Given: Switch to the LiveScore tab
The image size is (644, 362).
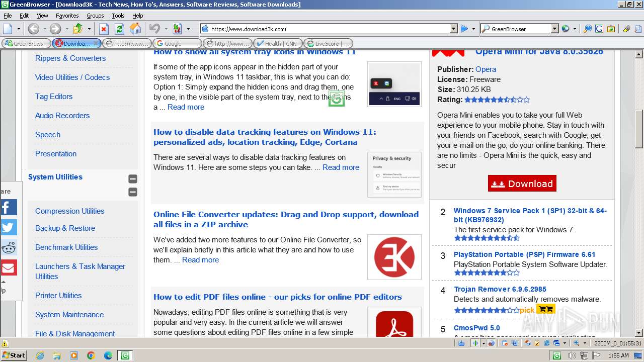Looking at the screenshot, I should coord(328,43).
